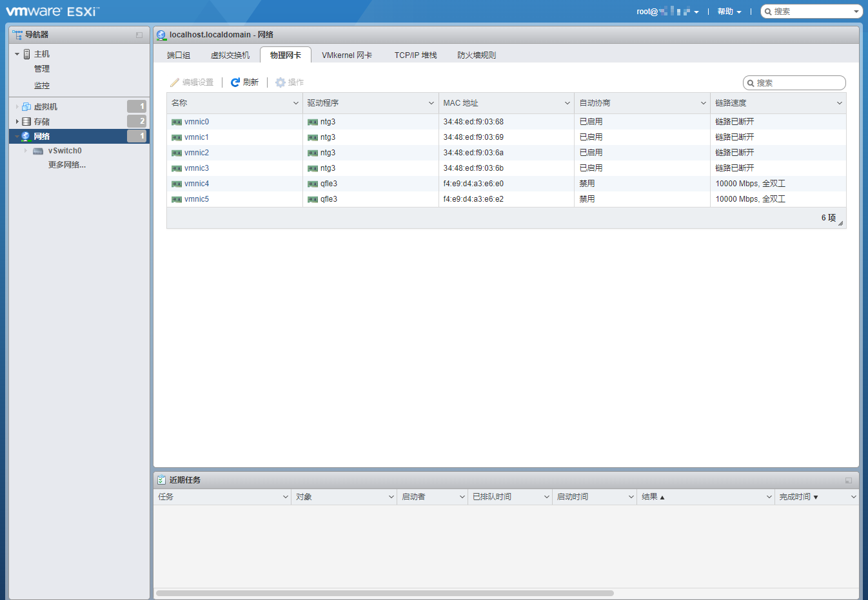Collapse the Host tree node
Screen dimensions: 868x600
[17, 54]
